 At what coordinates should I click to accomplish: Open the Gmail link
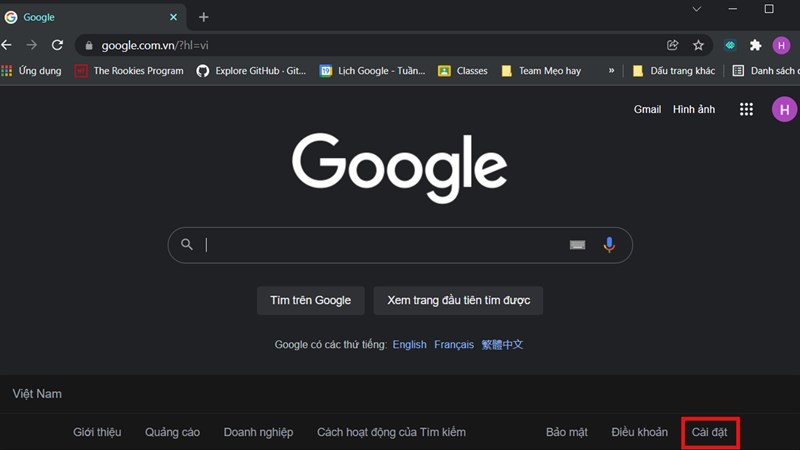coord(647,109)
